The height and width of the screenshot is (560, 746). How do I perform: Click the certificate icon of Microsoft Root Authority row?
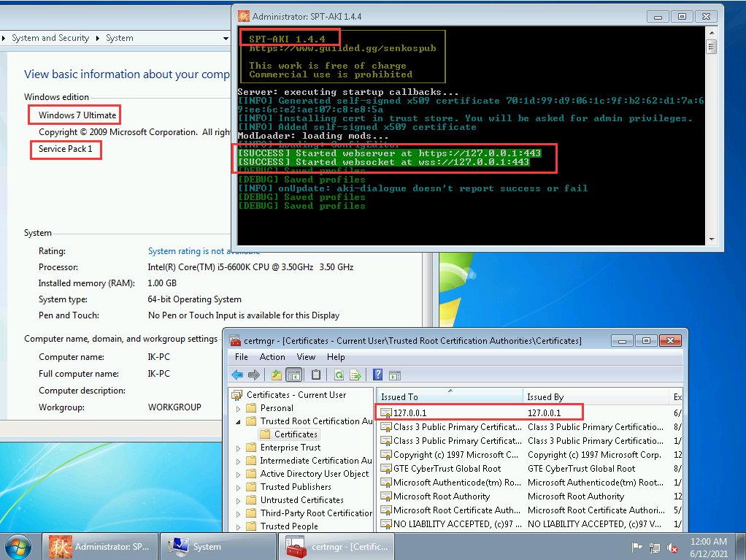tap(386, 496)
